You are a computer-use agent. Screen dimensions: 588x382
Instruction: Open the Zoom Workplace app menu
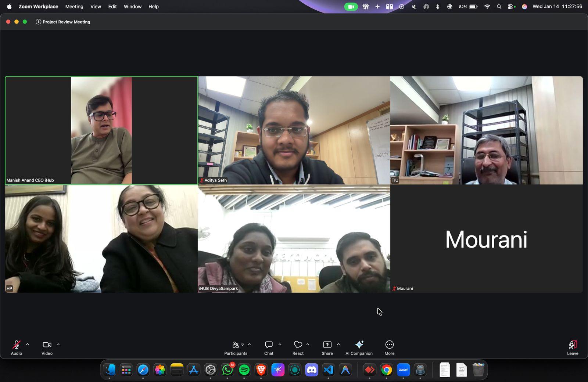point(38,7)
